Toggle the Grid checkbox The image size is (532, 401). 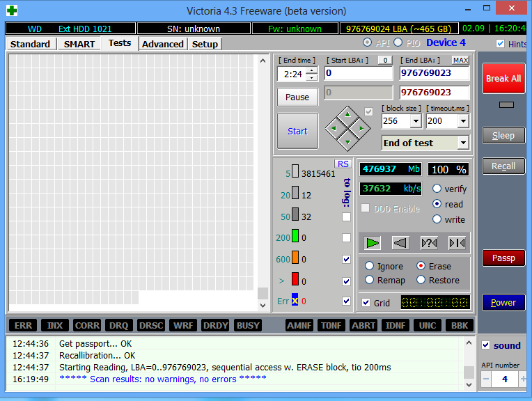point(366,303)
